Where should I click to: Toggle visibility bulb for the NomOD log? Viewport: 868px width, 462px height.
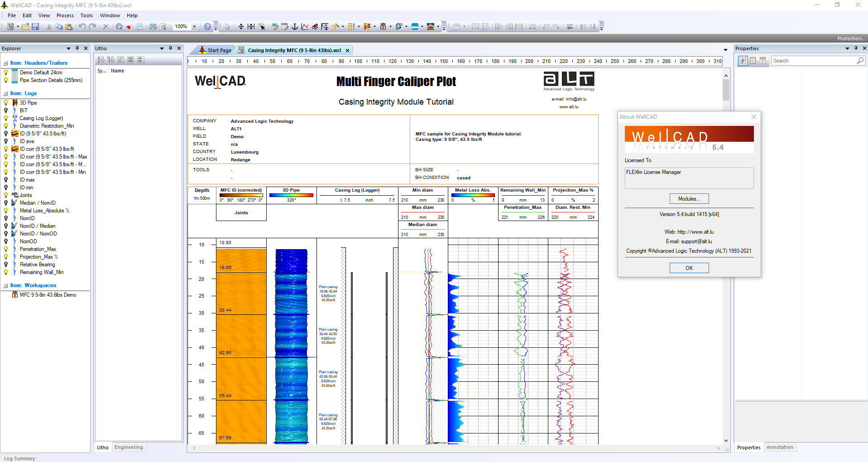pos(6,241)
